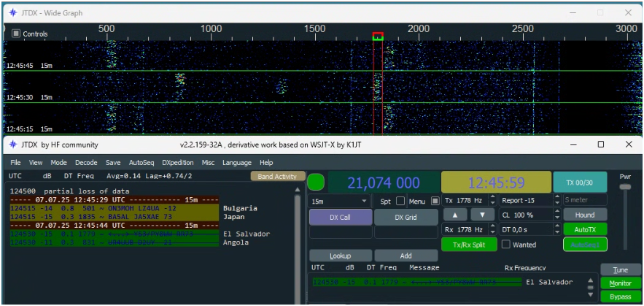Toggle the Menu checkbox

(x=435, y=202)
